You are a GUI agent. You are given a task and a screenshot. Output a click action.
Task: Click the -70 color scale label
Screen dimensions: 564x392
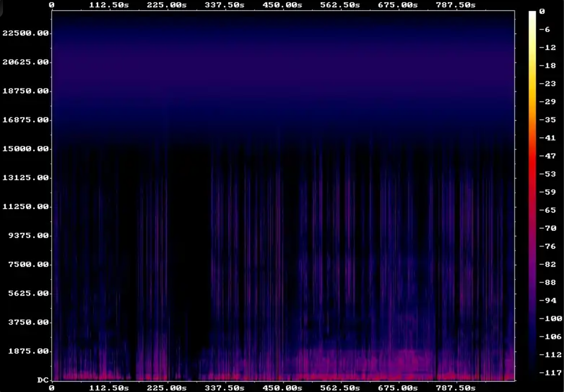(548, 228)
